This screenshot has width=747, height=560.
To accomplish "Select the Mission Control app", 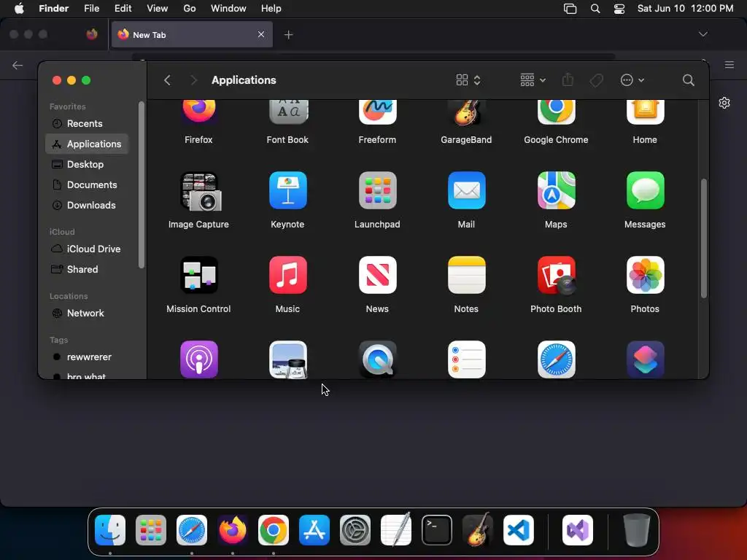I will [198, 275].
